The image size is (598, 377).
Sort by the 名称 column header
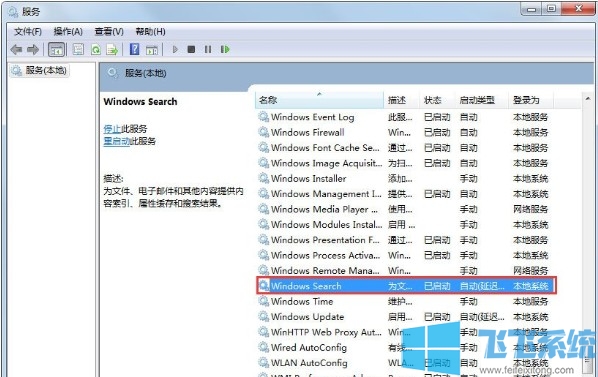click(319, 100)
